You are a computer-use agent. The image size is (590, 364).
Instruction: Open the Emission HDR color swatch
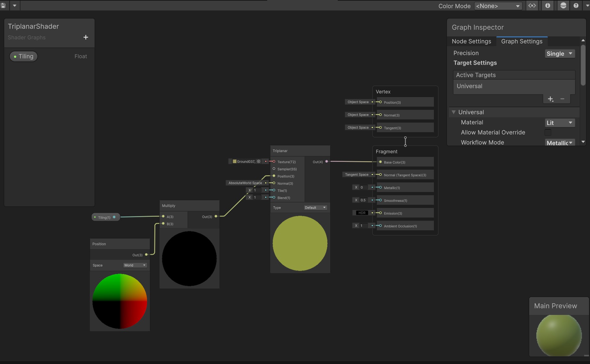(x=362, y=213)
